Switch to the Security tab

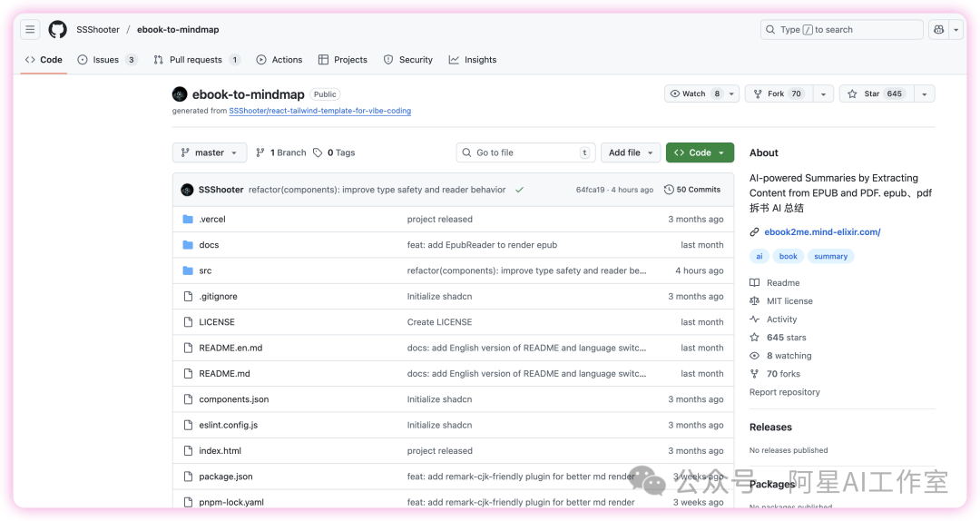pyautogui.click(x=408, y=59)
